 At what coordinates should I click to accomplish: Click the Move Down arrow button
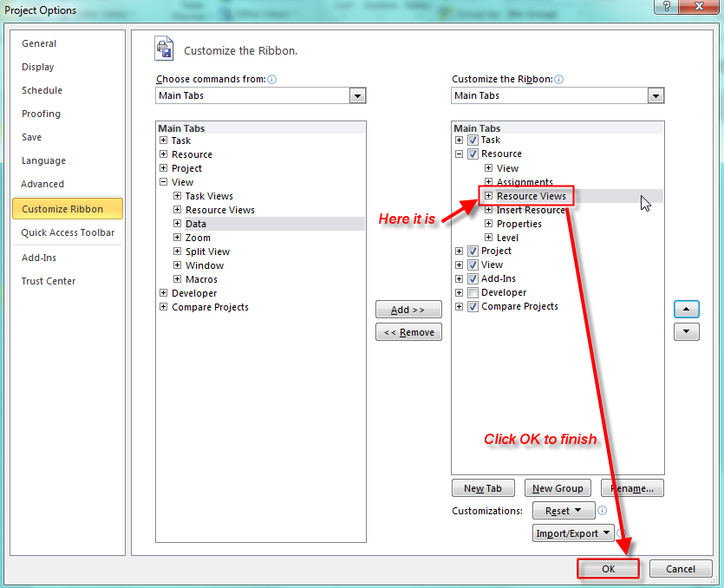tap(686, 331)
